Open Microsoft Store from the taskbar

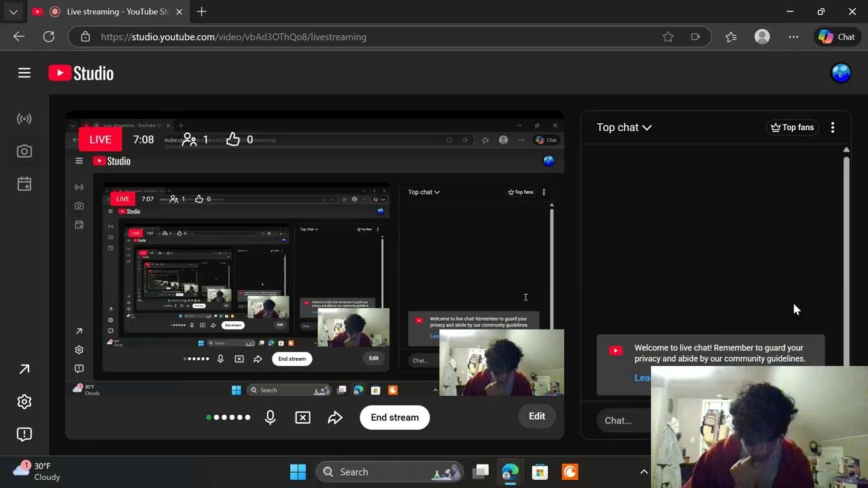(x=540, y=472)
